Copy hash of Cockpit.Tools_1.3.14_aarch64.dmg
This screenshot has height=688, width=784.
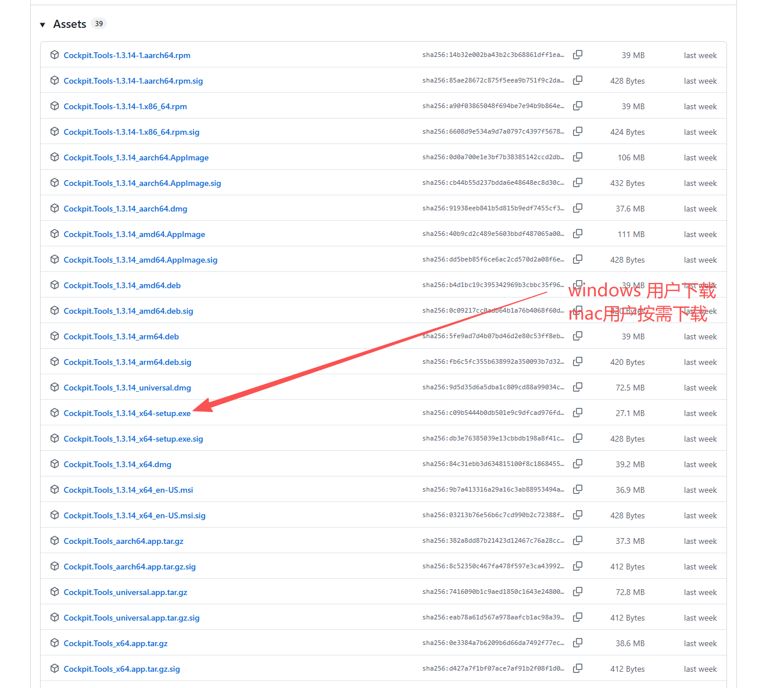(578, 208)
